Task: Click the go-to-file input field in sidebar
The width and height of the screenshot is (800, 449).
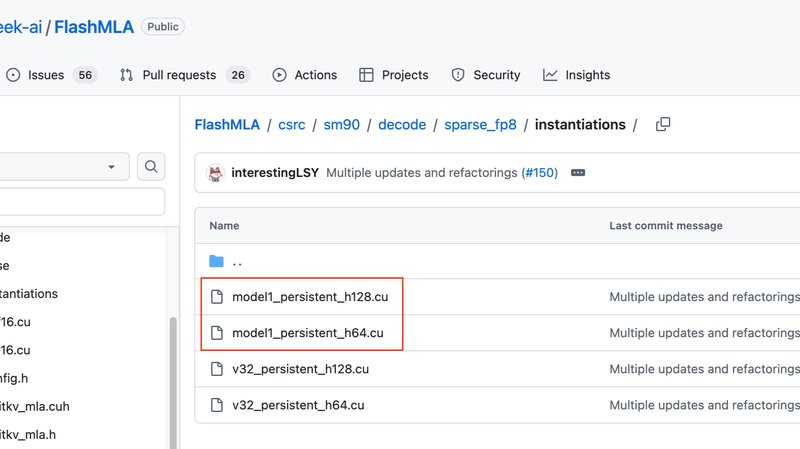Action: 82,202
